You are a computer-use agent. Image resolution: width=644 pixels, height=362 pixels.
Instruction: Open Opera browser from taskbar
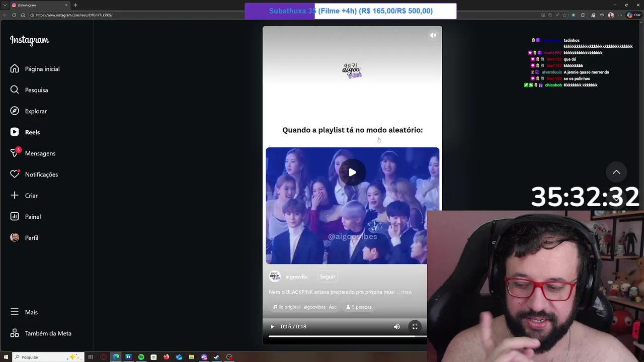pos(104,357)
